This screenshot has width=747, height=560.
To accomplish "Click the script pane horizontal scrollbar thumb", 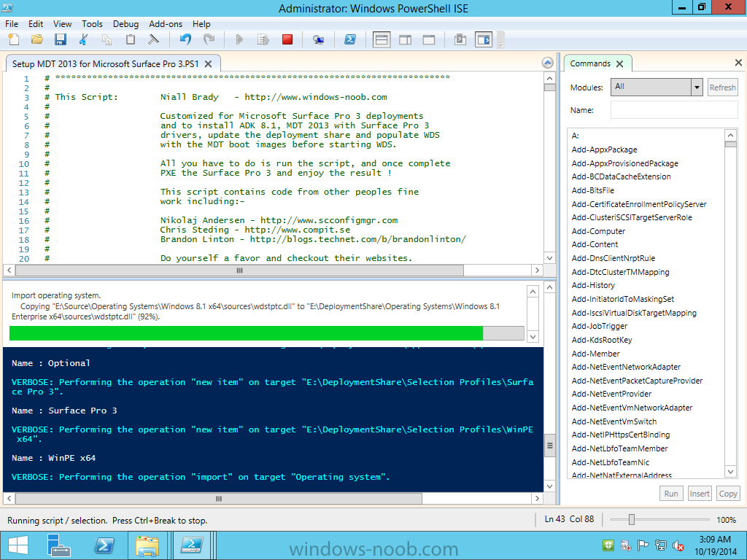I will (239, 271).
